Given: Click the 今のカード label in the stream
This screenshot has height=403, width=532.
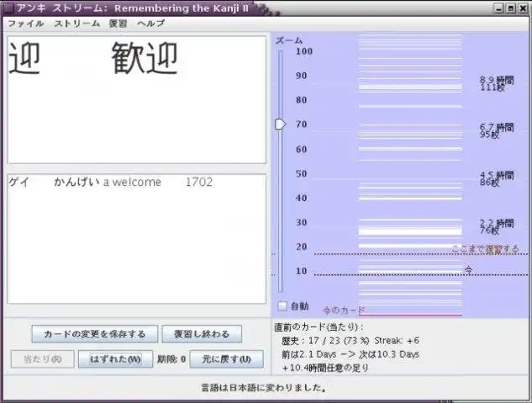Looking at the screenshot, I should point(344,310).
